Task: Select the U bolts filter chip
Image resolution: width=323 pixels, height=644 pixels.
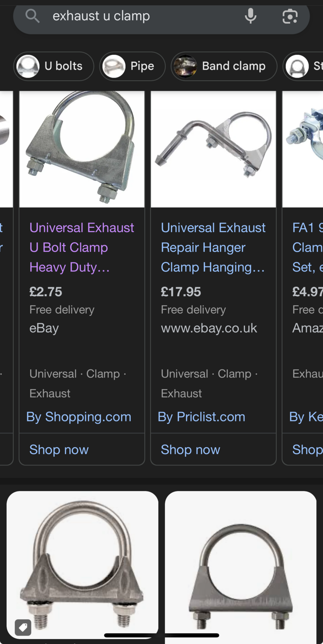Action: click(x=54, y=66)
